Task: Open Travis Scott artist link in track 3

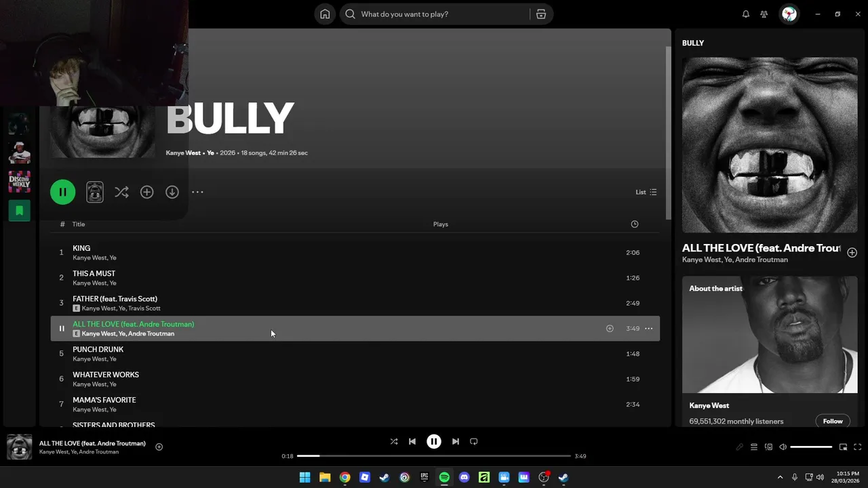Action: coord(144,308)
